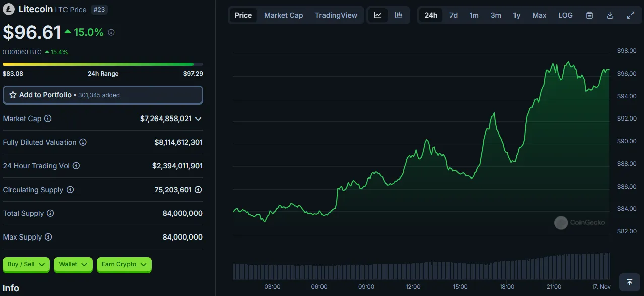Click Add to Portfolio button
Viewport: 644px width, 296px height.
(x=103, y=95)
